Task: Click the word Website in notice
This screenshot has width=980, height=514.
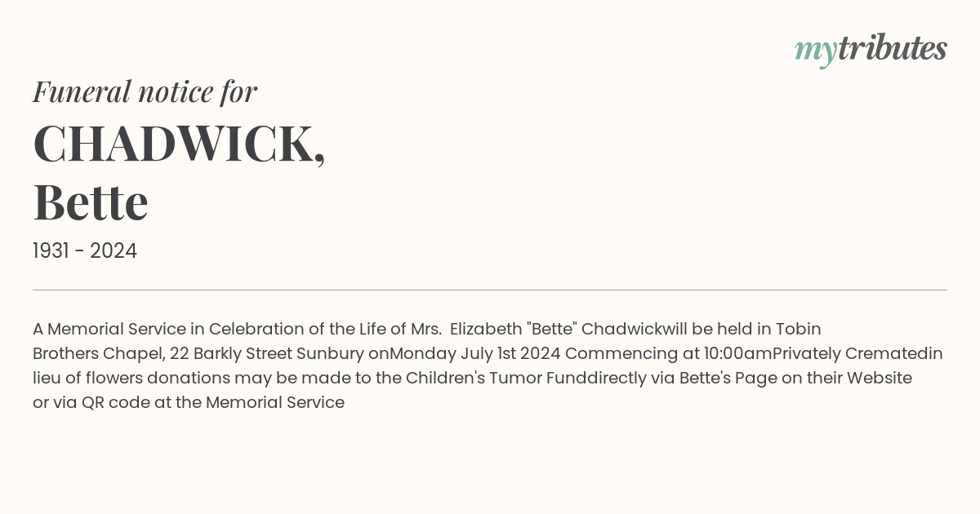Action: coord(880,378)
